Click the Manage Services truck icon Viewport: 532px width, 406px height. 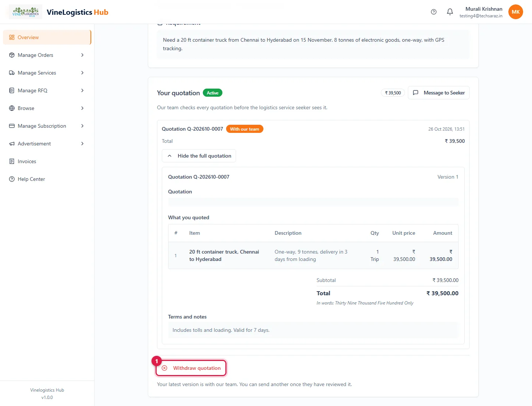12,73
